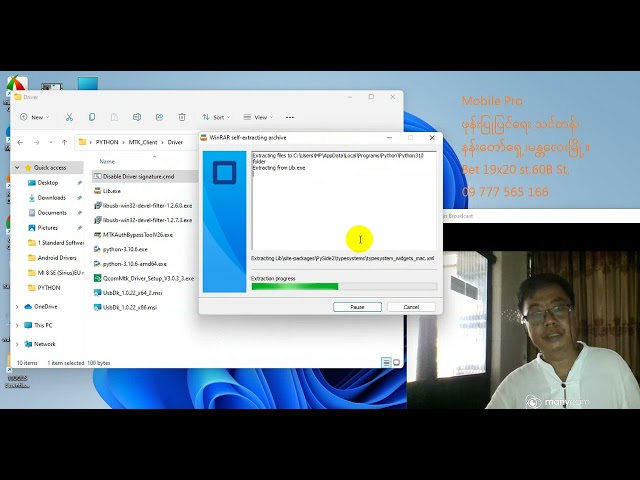Open the MI 8 SE (Sirius) folder
Viewport: 640px width, 480px height.
56,273
